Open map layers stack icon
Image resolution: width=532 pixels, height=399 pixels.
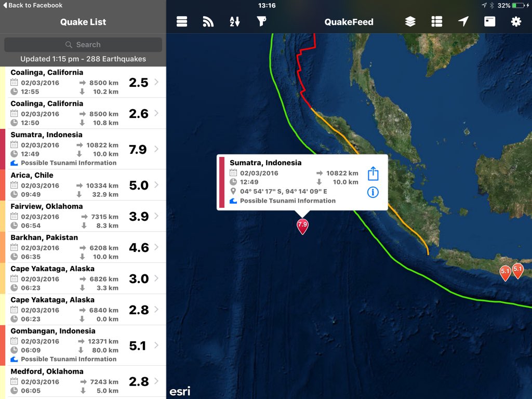pos(410,22)
